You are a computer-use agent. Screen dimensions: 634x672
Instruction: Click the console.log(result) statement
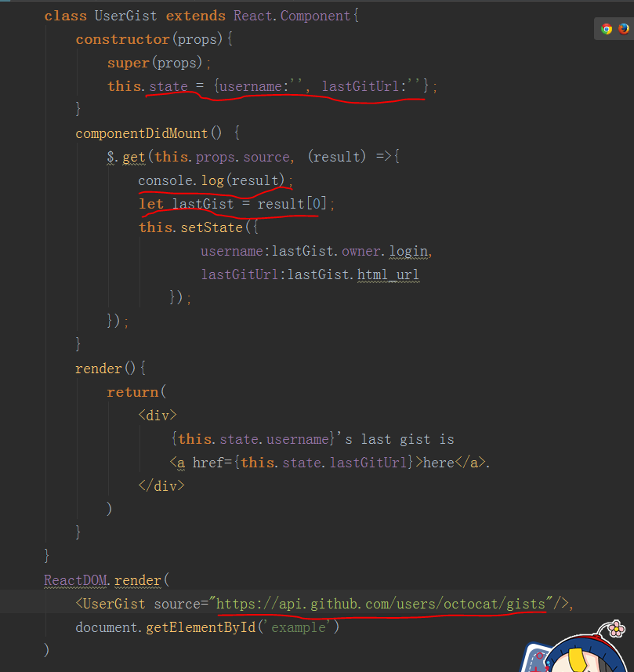point(212,180)
